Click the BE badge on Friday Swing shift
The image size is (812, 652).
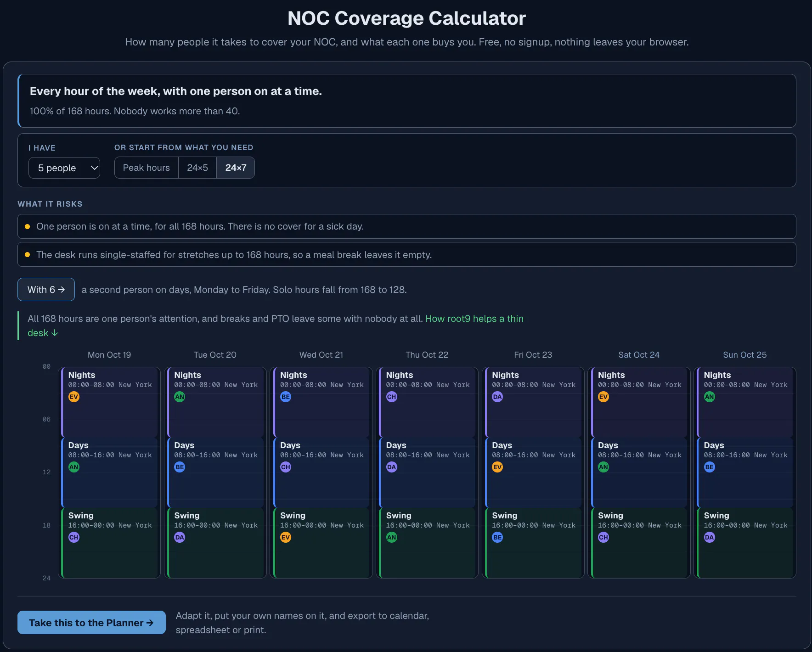497,537
